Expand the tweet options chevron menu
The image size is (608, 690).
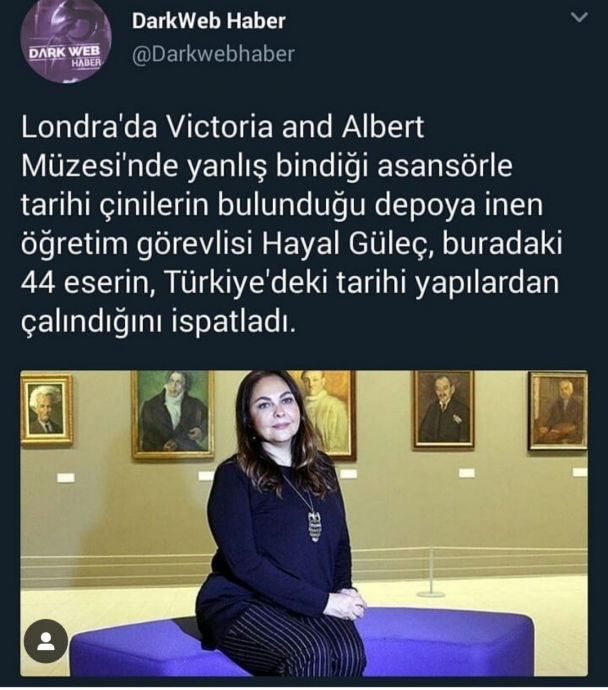point(579,18)
